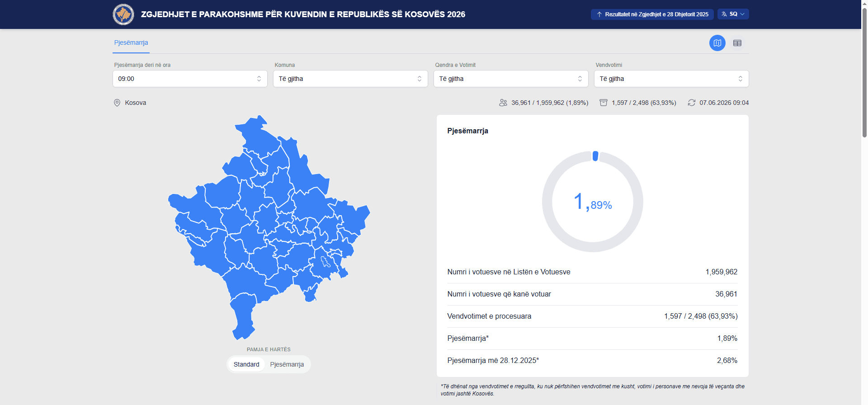
Task: Click the Pjesëmarrja* row label
Action: tap(468, 338)
